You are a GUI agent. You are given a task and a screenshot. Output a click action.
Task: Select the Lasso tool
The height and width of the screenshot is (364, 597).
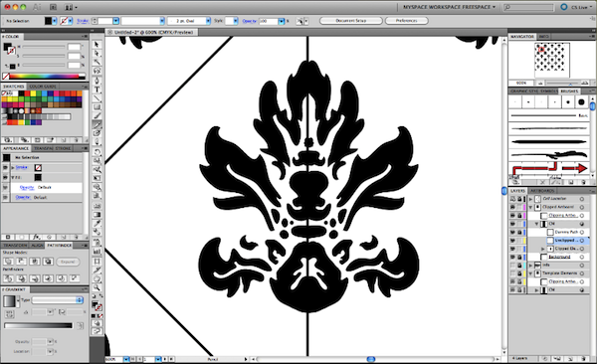(x=97, y=72)
